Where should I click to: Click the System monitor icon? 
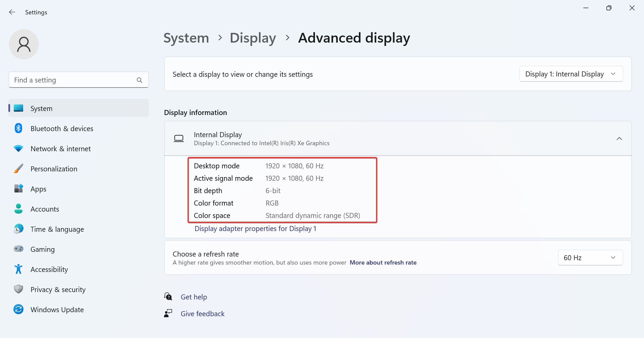click(18, 108)
